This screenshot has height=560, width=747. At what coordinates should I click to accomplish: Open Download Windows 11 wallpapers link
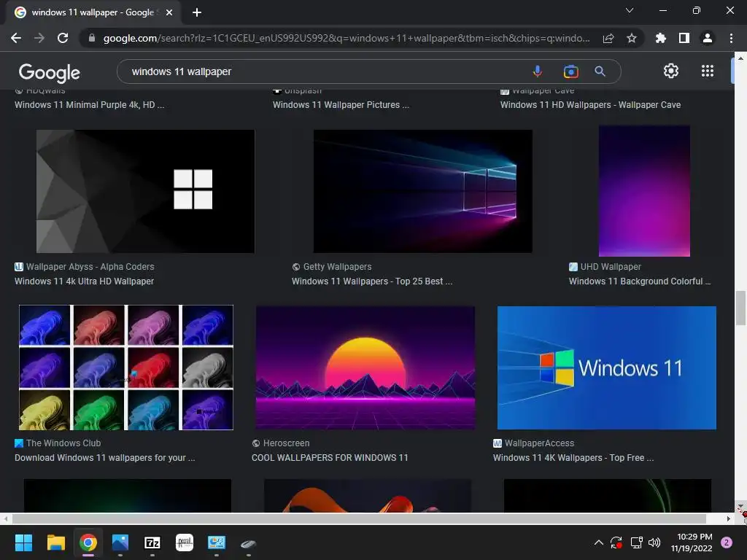(x=105, y=458)
